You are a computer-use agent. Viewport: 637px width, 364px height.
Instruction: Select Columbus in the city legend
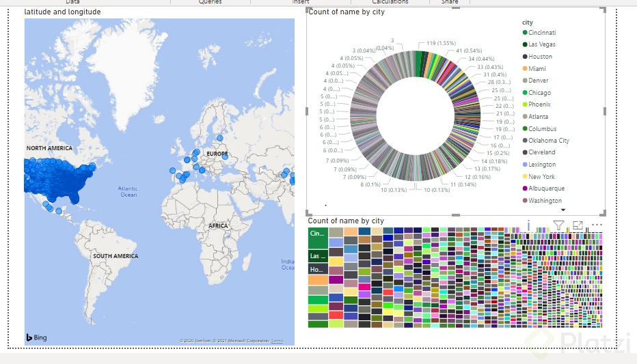[539, 128]
